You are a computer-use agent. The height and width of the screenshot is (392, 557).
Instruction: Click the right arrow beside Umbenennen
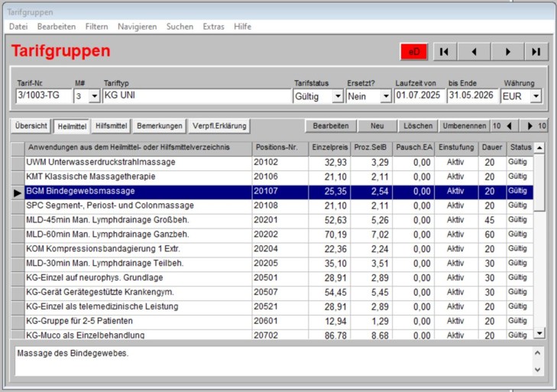click(529, 125)
